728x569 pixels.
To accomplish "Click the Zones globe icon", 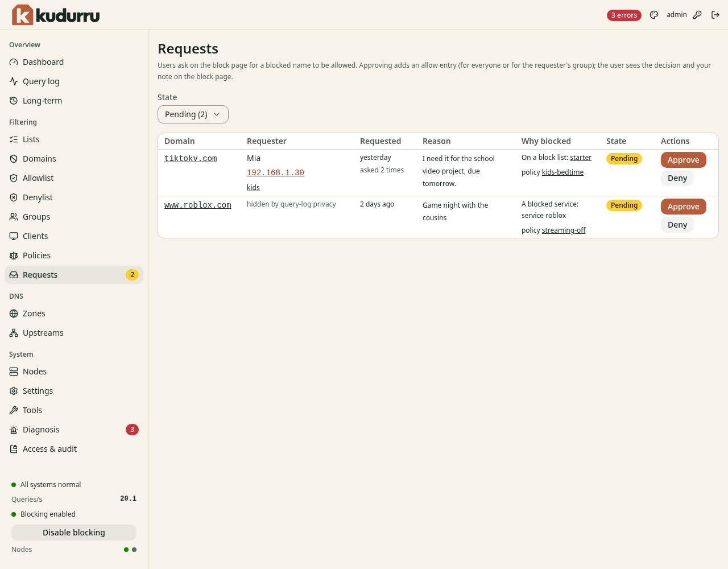I will (x=14, y=314).
